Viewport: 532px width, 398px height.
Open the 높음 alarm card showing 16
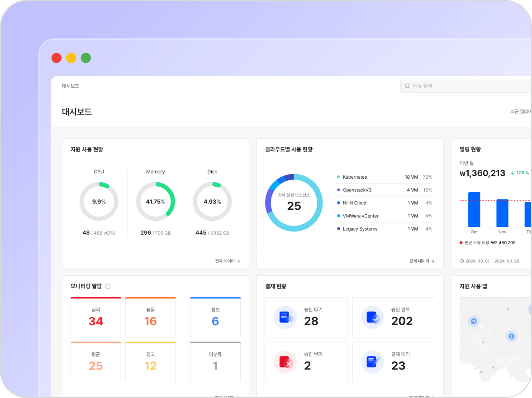pyautogui.click(x=151, y=317)
